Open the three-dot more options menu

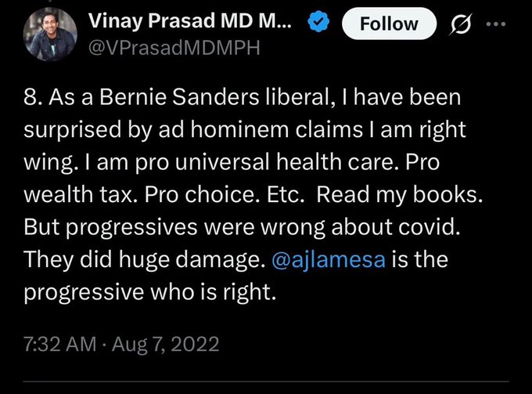[x=496, y=24]
